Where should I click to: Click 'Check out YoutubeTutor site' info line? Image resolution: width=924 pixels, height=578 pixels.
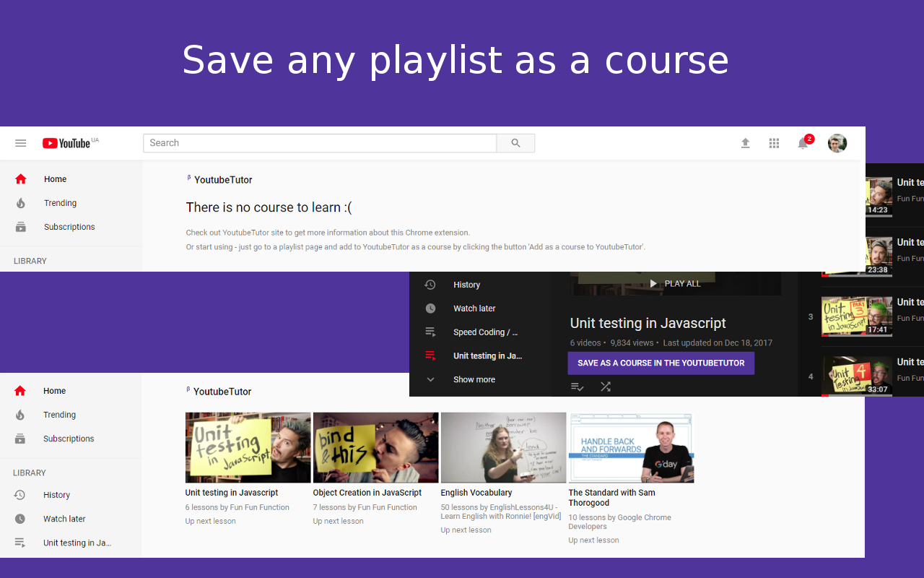(328, 233)
